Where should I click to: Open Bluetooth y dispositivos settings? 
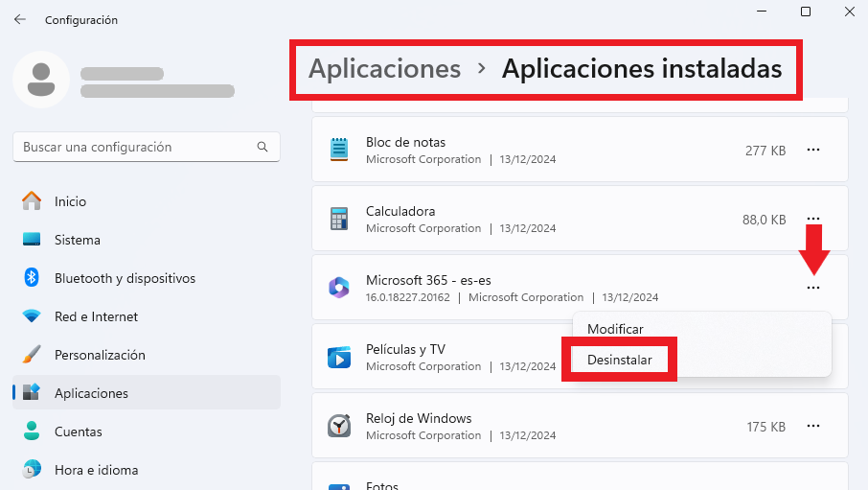click(147, 278)
